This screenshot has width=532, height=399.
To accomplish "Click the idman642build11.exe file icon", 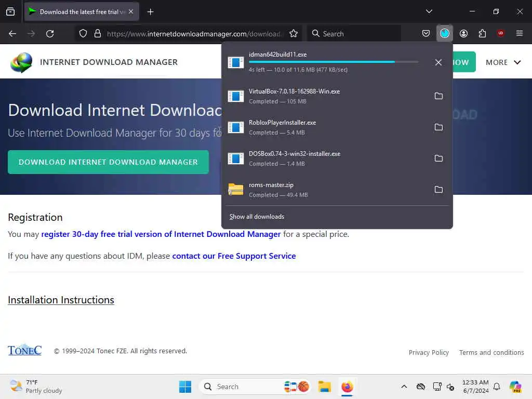I will (x=236, y=62).
